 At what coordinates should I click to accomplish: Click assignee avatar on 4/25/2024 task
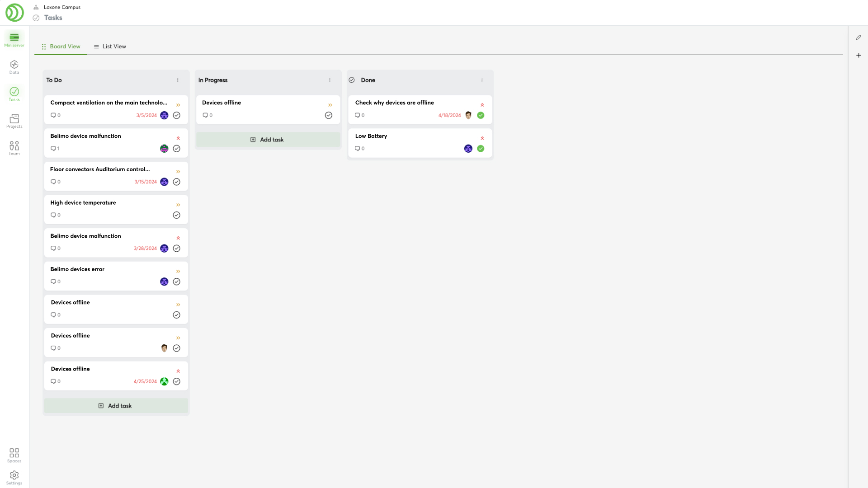click(x=164, y=381)
